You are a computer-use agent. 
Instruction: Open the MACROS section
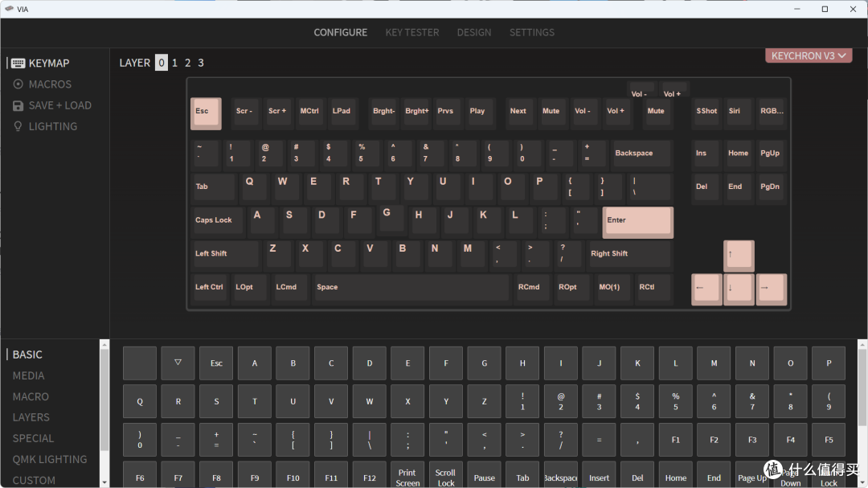[x=42, y=84]
